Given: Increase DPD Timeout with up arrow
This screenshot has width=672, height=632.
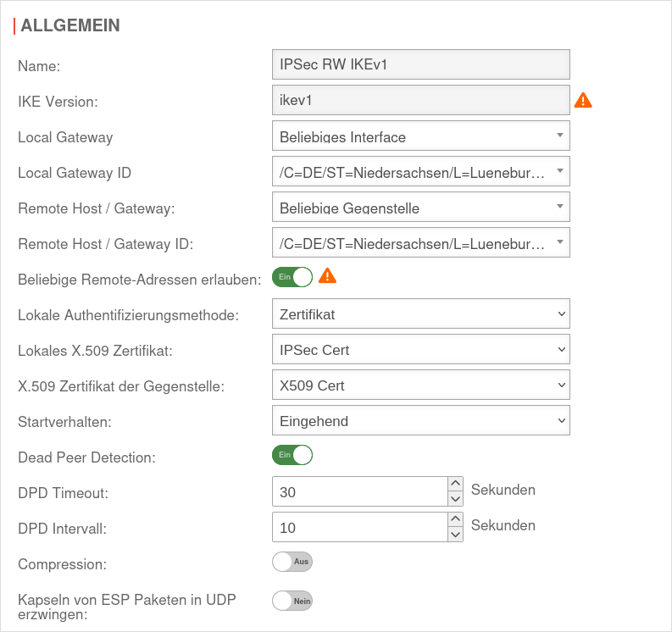Looking at the screenshot, I should (x=456, y=484).
